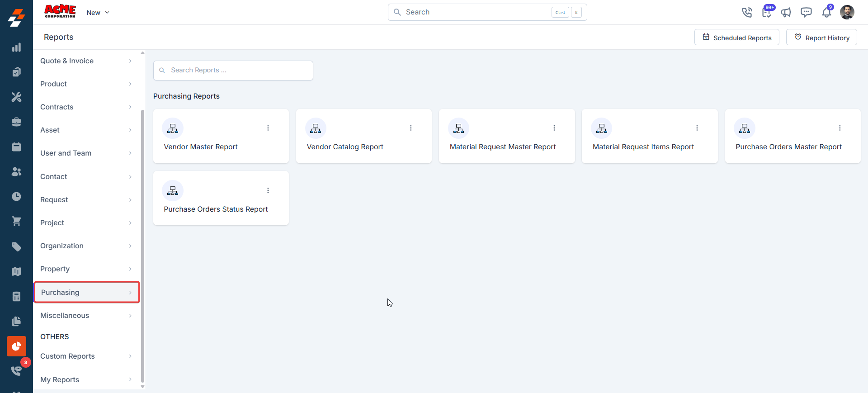Select Property reports category
868x393 pixels.
[x=86, y=269]
